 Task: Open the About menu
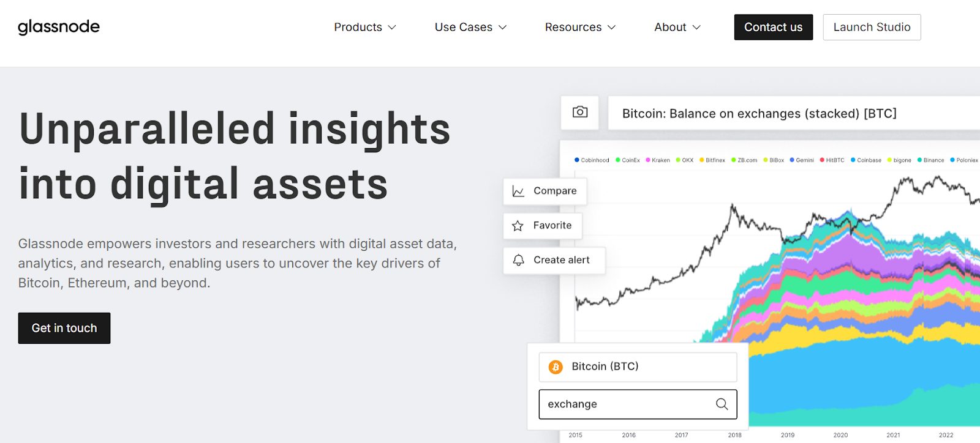pos(677,27)
